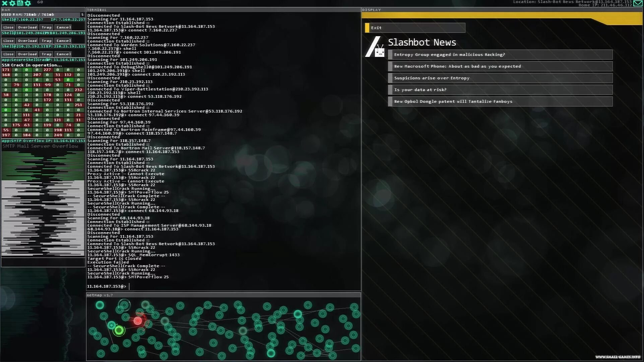Select the red glowing node in netMap
This screenshot has height=362, width=644.
pos(137,321)
